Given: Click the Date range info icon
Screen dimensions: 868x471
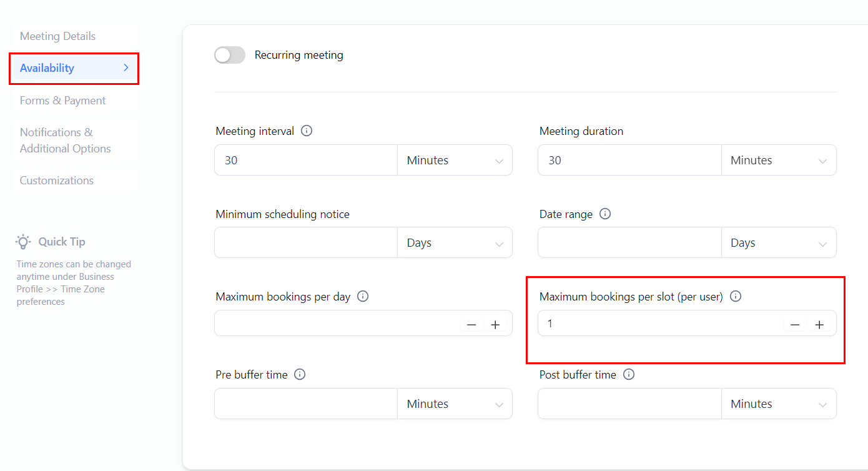Looking at the screenshot, I should coord(604,214).
